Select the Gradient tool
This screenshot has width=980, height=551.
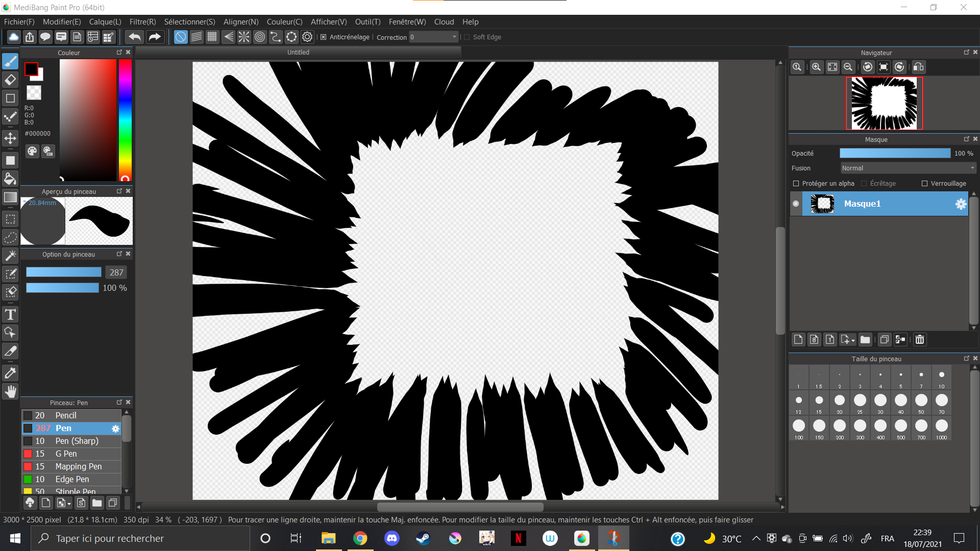pos(10,197)
